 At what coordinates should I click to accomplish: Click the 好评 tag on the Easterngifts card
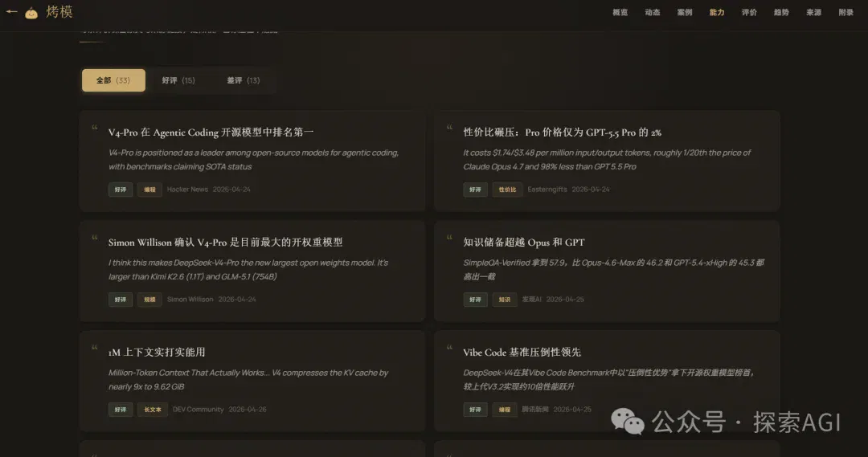(x=475, y=190)
